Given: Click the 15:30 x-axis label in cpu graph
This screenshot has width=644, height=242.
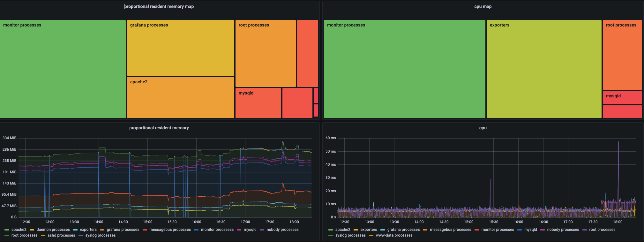Looking at the screenshot, I should click(493, 222).
